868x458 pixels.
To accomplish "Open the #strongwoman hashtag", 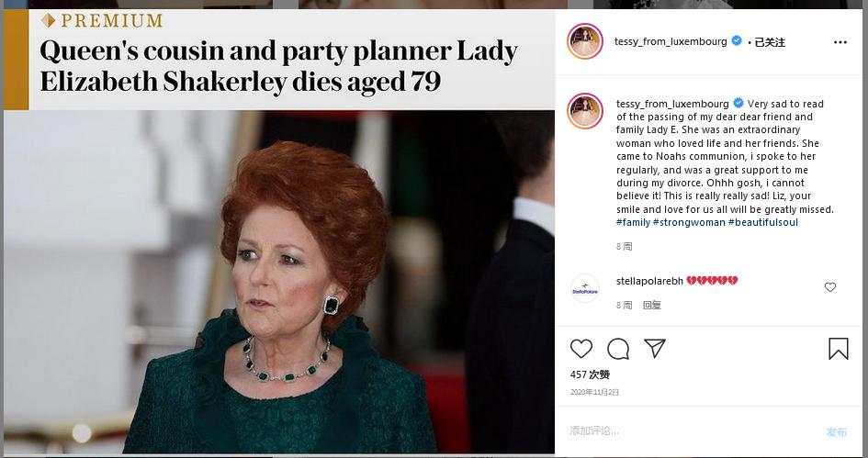I will 688,223.
